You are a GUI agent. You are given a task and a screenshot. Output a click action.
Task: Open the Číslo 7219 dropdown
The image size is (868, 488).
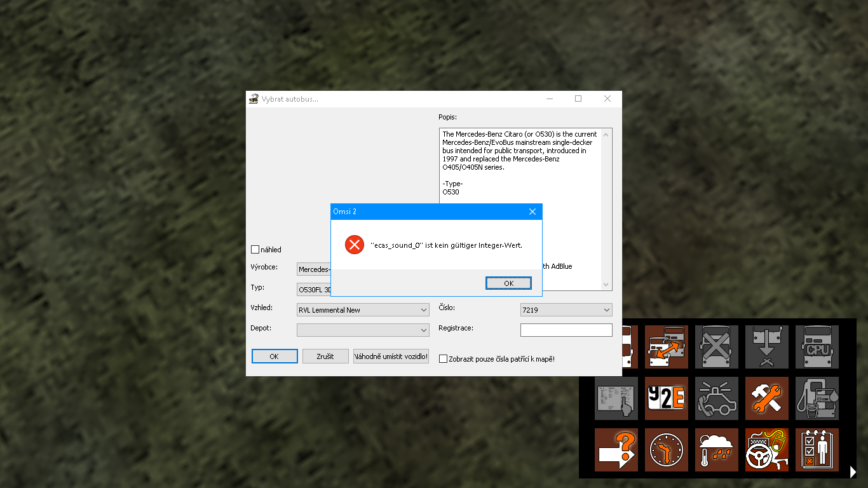[x=566, y=310]
